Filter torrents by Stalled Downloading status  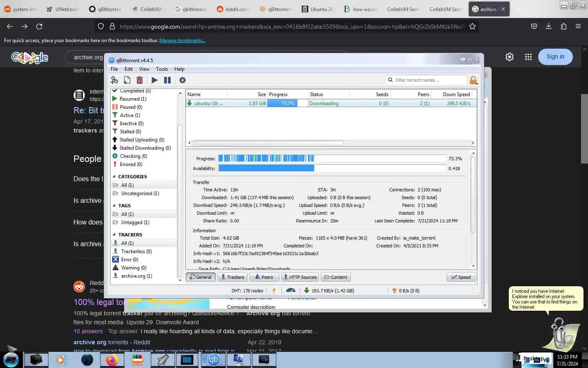(145, 148)
